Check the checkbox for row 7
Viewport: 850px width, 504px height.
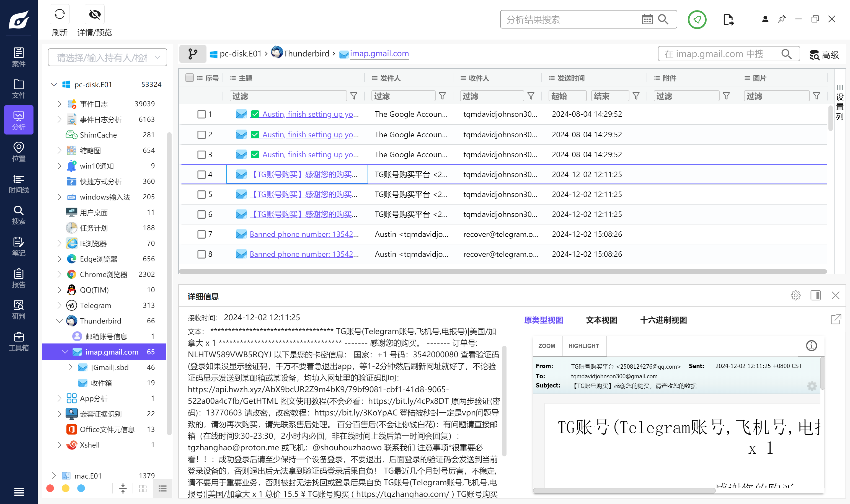click(201, 234)
